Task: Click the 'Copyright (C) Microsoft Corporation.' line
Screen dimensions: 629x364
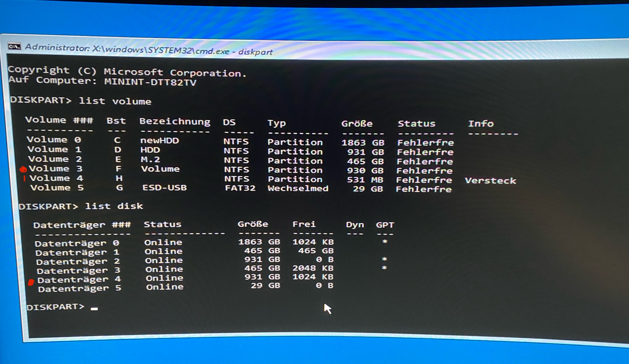Action: (x=127, y=72)
